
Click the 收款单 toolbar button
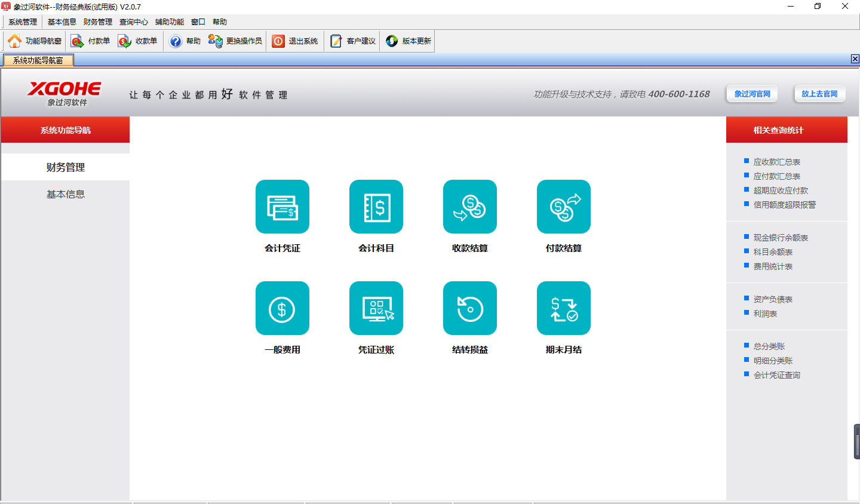pos(138,41)
